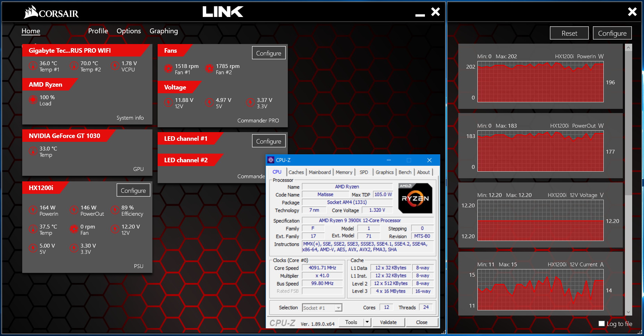Click the VCPU 1.78 V sensor icon
The image size is (644, 336).
115,66
